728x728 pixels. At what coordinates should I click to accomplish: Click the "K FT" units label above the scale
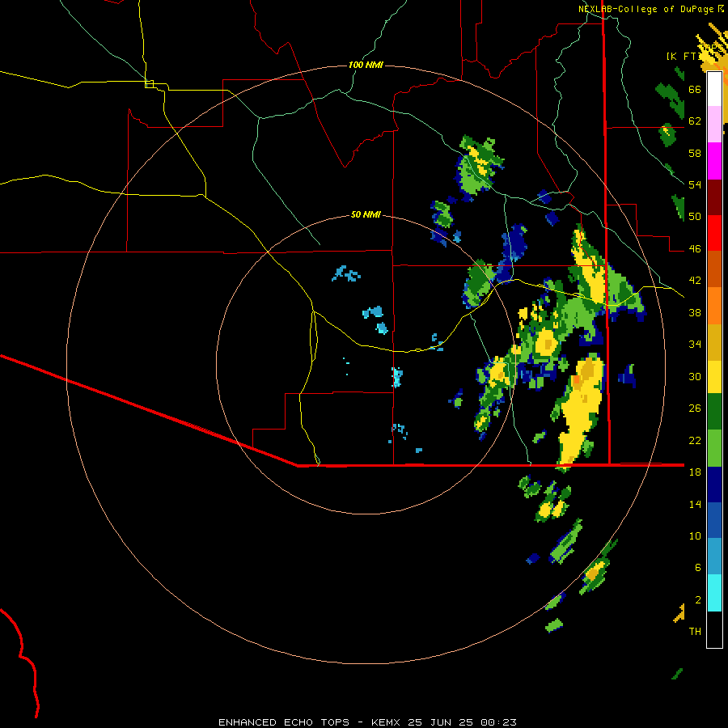pos(684,56)
